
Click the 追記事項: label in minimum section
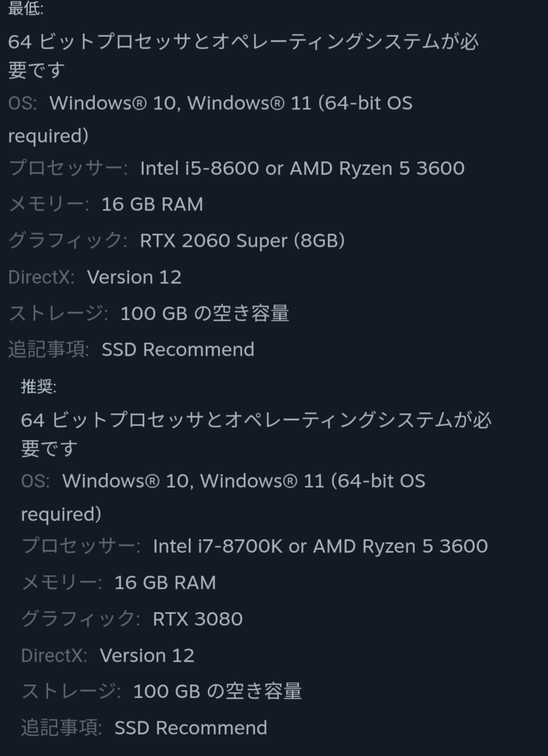49,349
